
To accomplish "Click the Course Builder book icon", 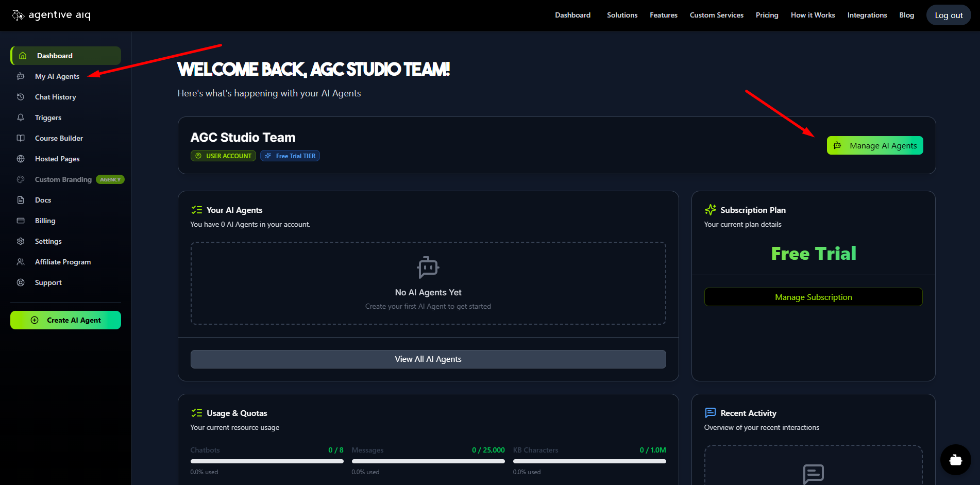I will coord(21,138).
